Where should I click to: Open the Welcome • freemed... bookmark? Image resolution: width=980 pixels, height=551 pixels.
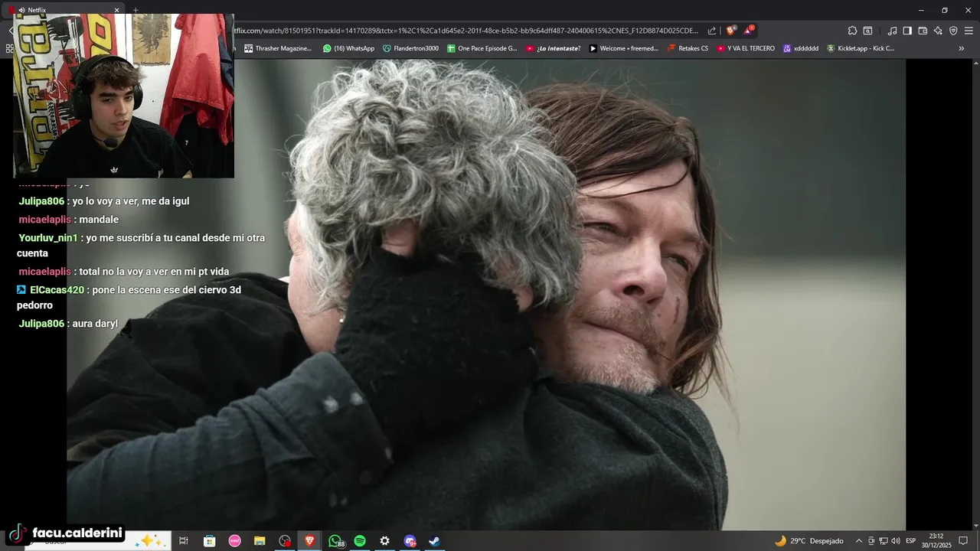click(623, 48)
